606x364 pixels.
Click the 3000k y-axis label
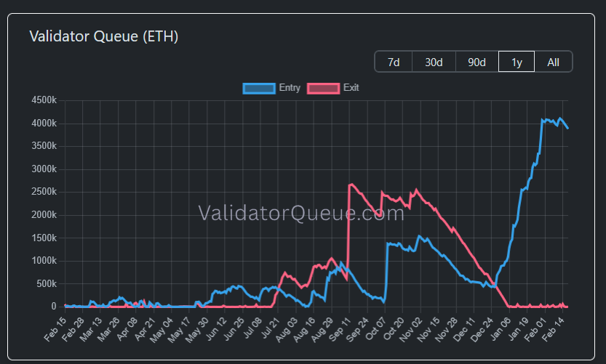point(44,169)
